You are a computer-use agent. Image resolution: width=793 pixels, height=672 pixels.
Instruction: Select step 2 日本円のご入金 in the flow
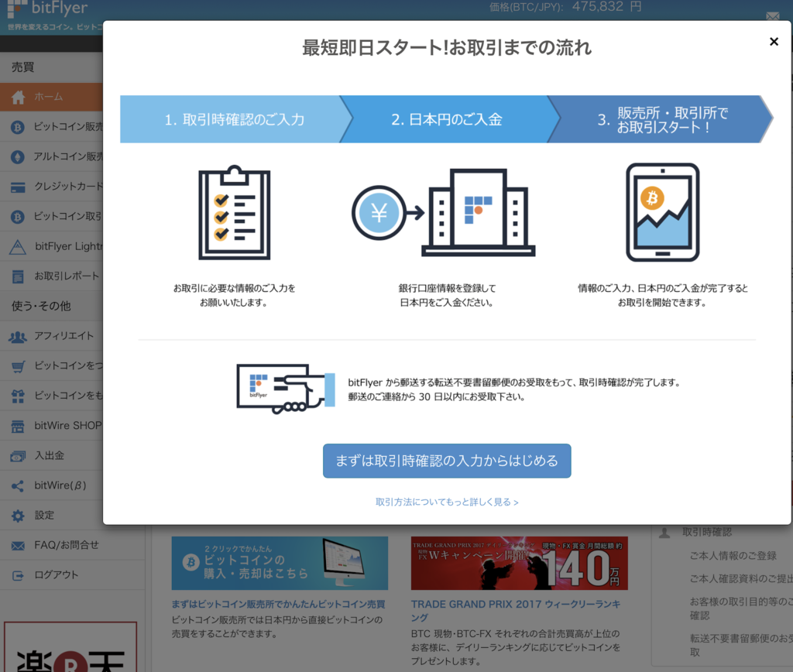click(x=447, y=118)
